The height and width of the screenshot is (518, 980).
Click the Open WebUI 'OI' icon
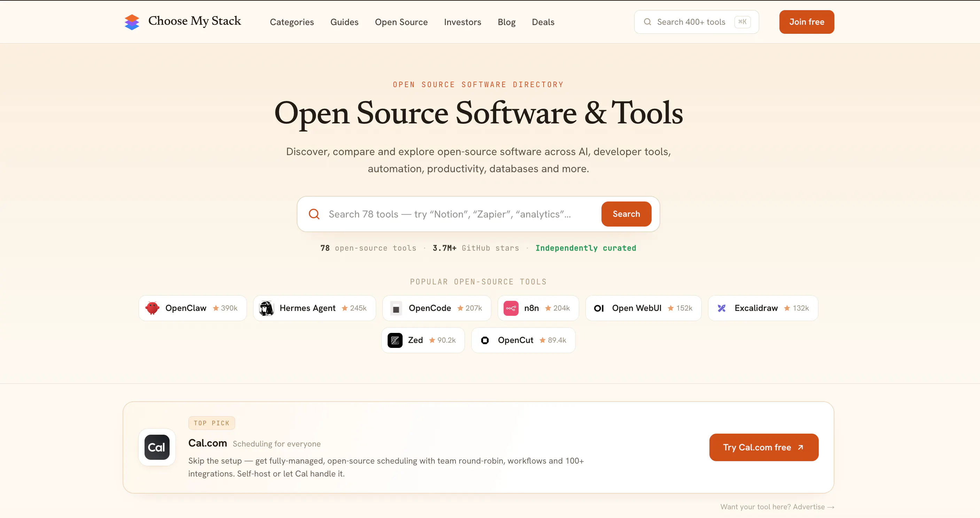pyautogui.click(x=599, y=308)
